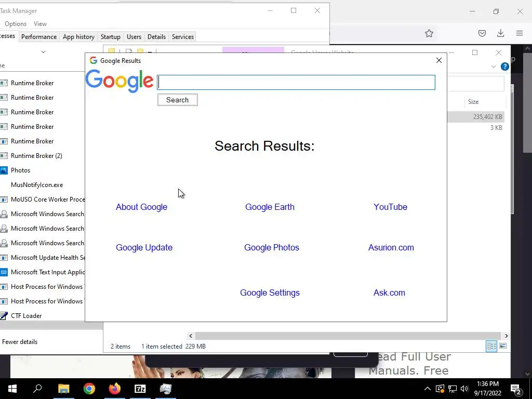Collapse Task Manager column header chevron
This screenshot has height=399, width=532.
point(44,52)
